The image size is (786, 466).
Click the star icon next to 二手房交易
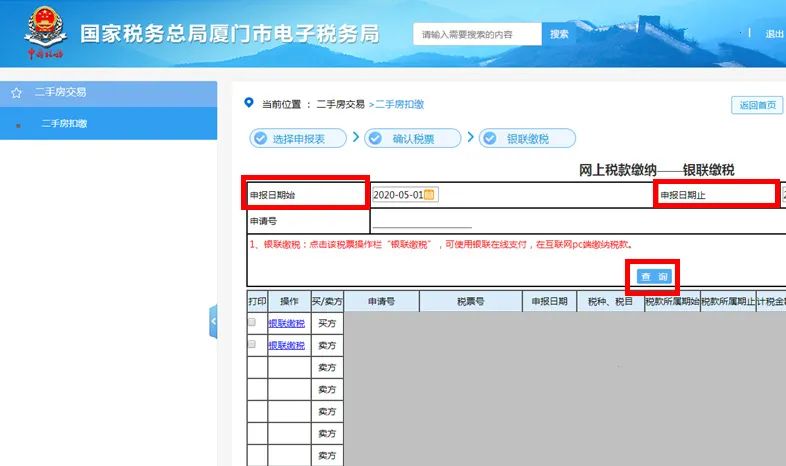(x=17, y=93)
